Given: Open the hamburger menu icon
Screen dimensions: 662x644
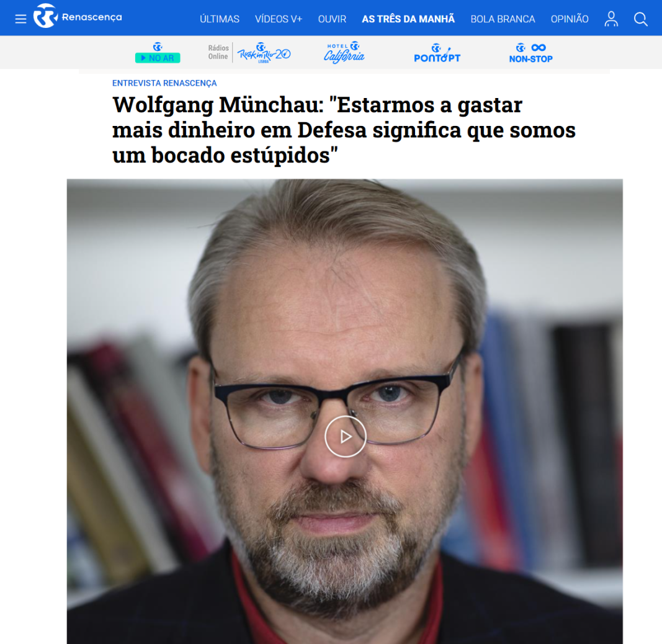Looking at the screenshot, I should coord(20,19).
